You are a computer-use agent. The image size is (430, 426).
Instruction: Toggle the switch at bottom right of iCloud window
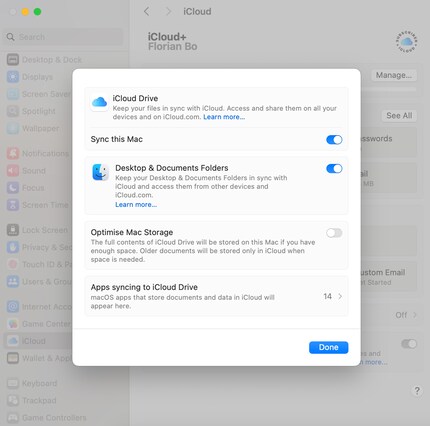click(409, 344)
